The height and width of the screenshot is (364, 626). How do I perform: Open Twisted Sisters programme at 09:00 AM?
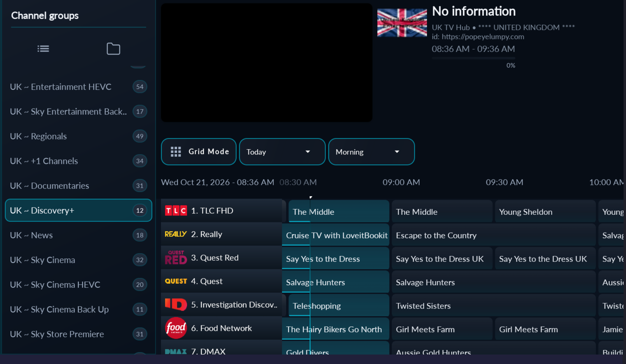pos(493,306)
